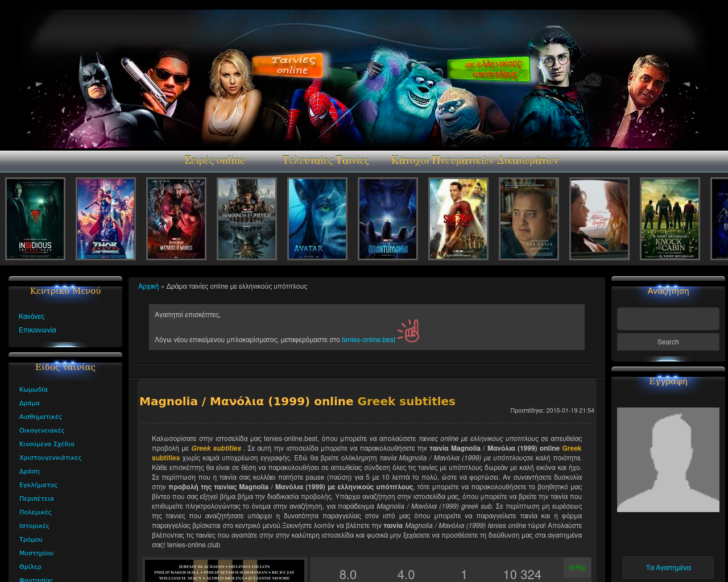Select the Ιστορικές genre
The width and height of the screenshot is (728, 582).
(34, 526)
